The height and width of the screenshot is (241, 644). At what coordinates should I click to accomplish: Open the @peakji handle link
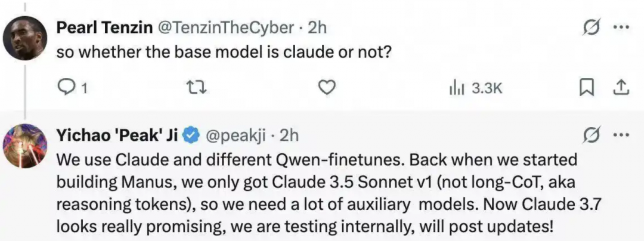[x=236, y=135]
